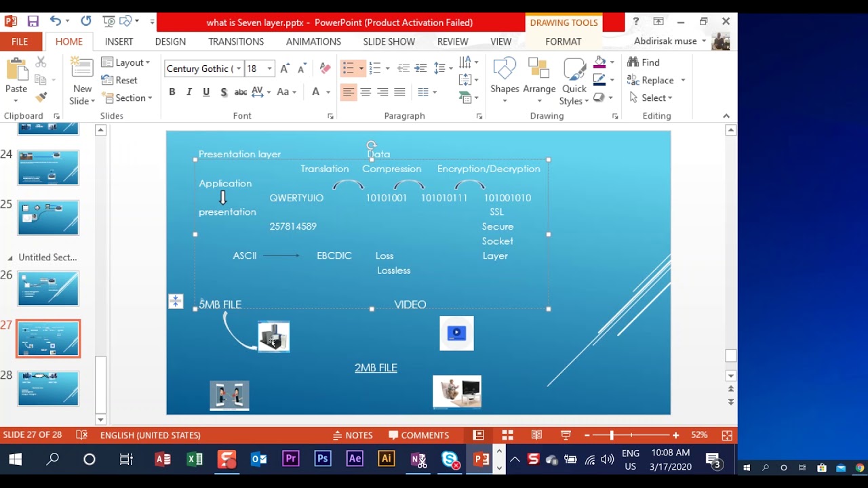Expand the slide Layout dropdown

click(125, 62)
